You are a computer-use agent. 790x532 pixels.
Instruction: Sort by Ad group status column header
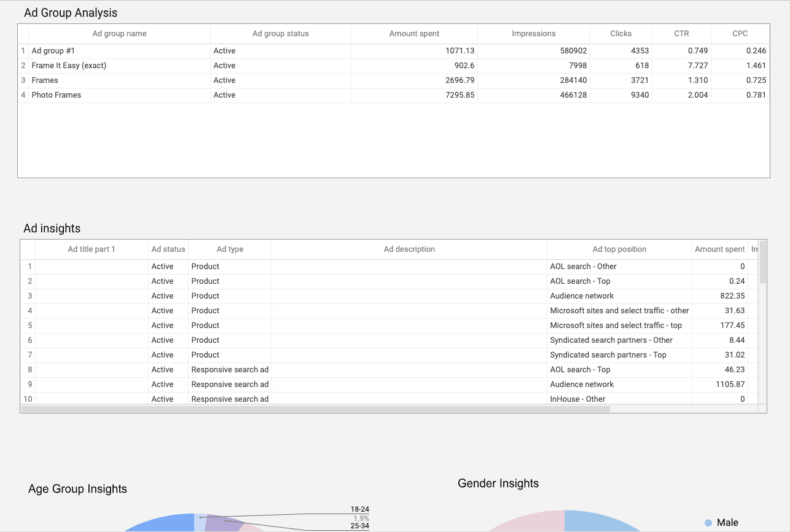281,34
